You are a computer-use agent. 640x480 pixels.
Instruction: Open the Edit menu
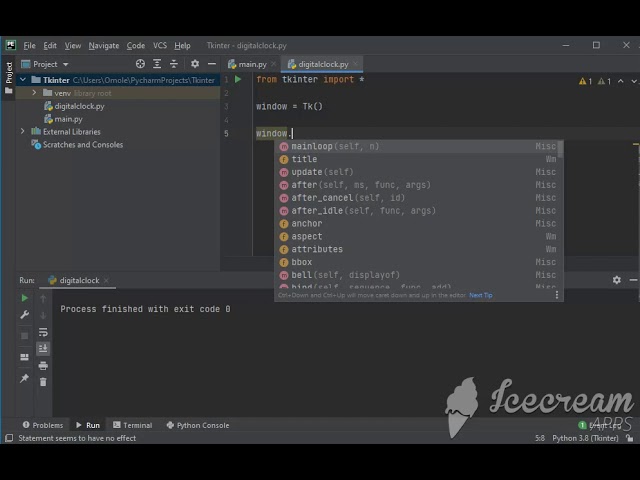(x=50, y=45)
